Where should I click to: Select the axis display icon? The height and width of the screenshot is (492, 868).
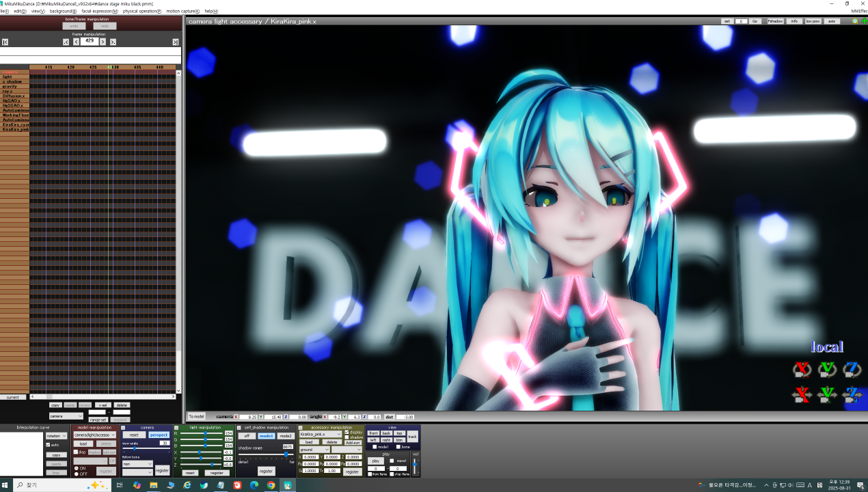click(x=832, y=21)
